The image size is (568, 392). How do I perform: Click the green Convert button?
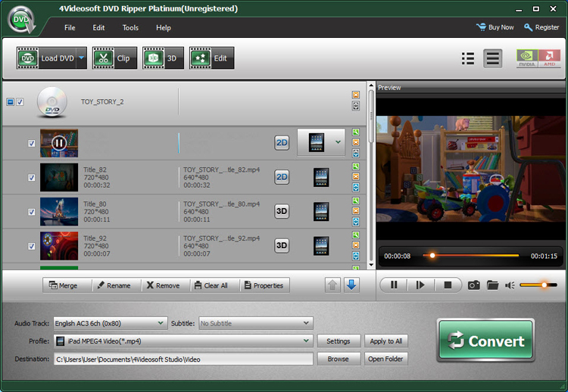point(485,341)
